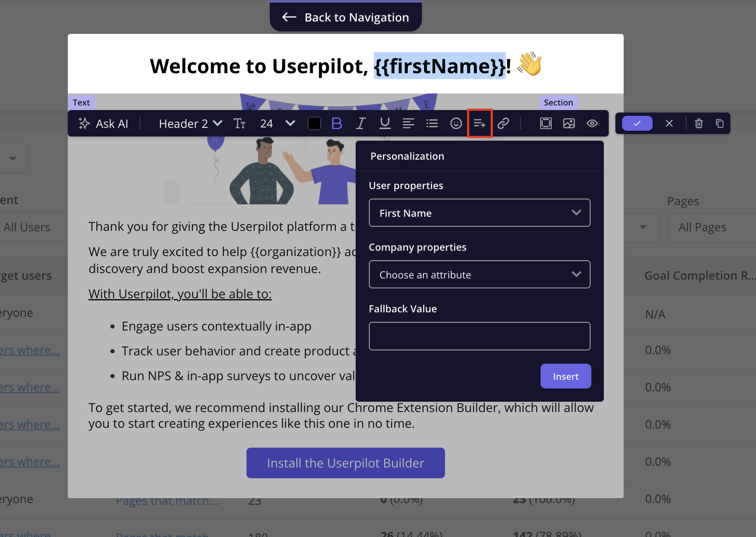The width and height of the screenshot is (756, 537).
Task: Select the Section block label
Action: (558, 103)
